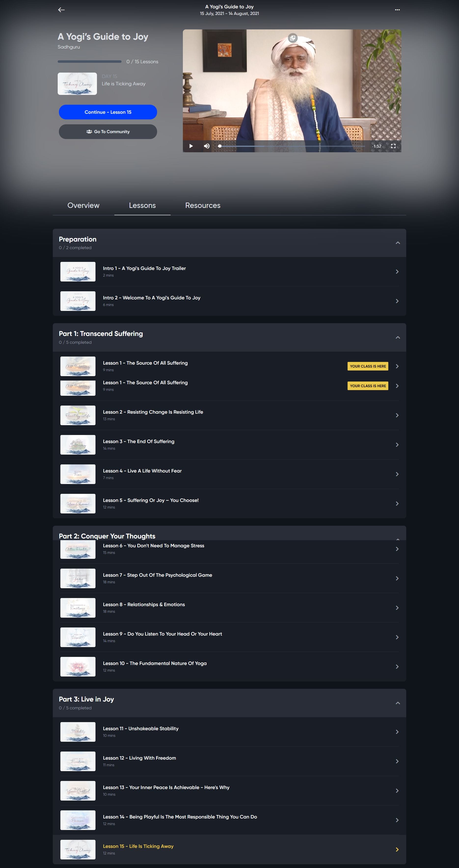
Task: Select the Lessons tab
Action: [x=142, y=205]
